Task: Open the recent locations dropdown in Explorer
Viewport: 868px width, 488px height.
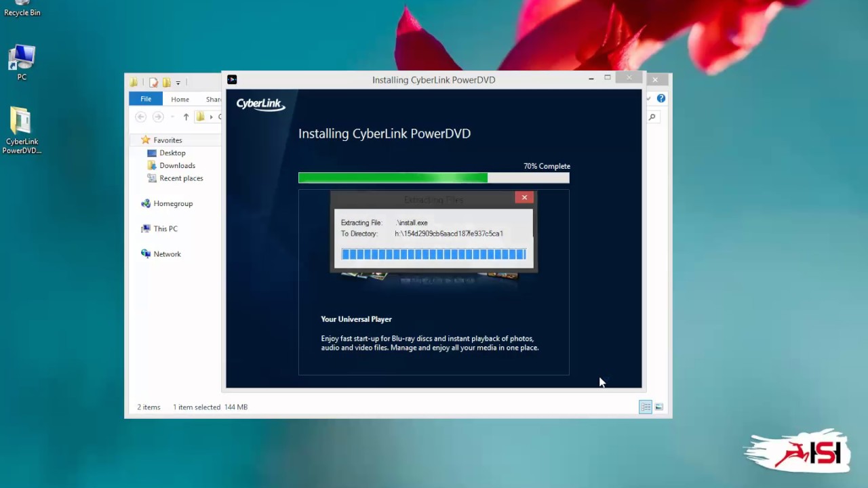Action: 172,117
